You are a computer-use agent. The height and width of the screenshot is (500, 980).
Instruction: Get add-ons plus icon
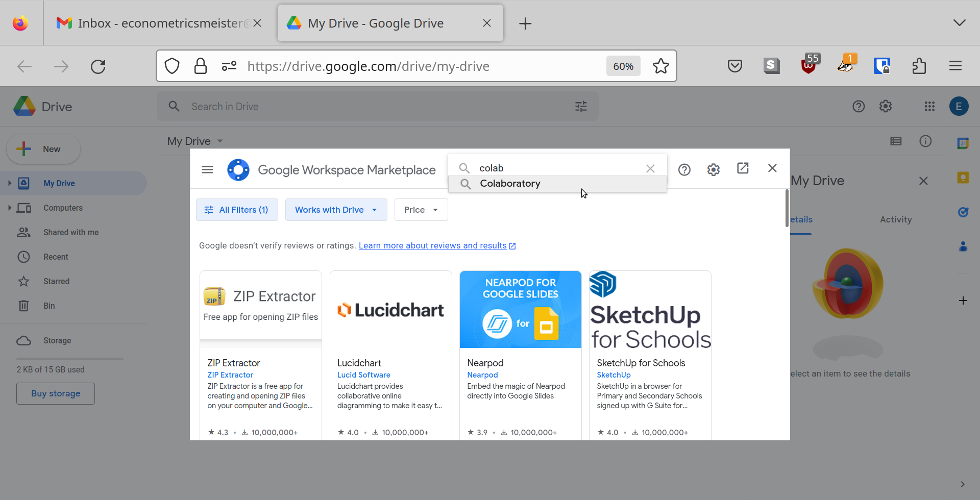(963, 301)
